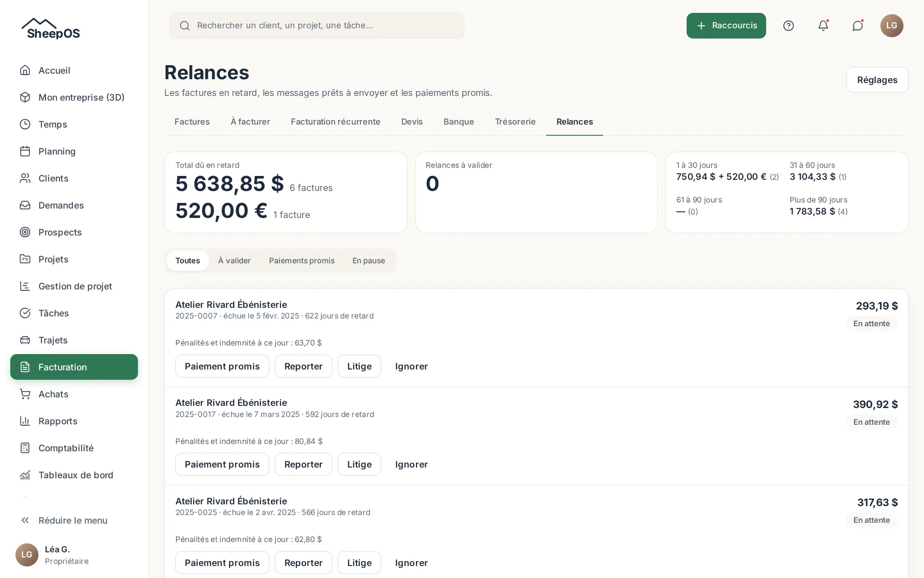
Task: Click the Mon entreprise (3D) cube icon
Action: [25, 97]
